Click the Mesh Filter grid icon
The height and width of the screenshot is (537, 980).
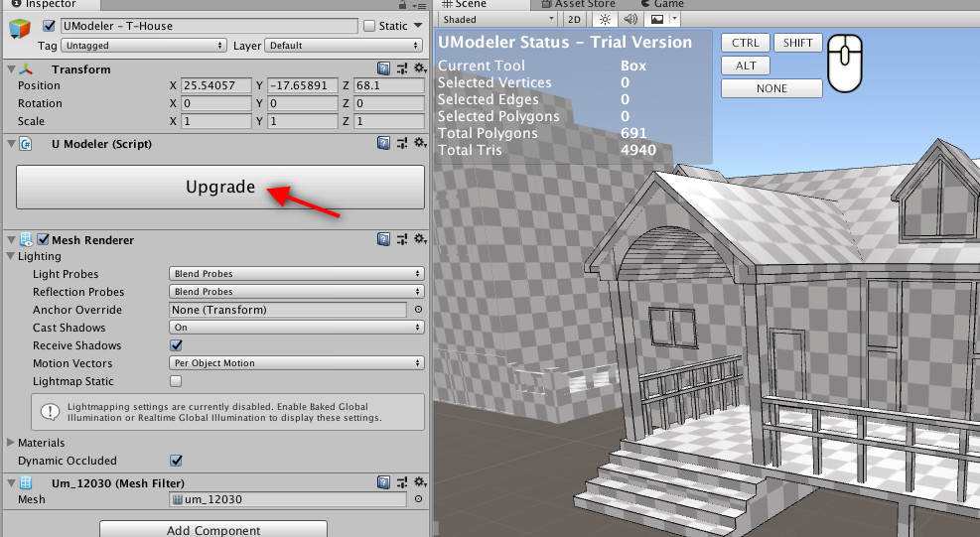coord(26,482)
